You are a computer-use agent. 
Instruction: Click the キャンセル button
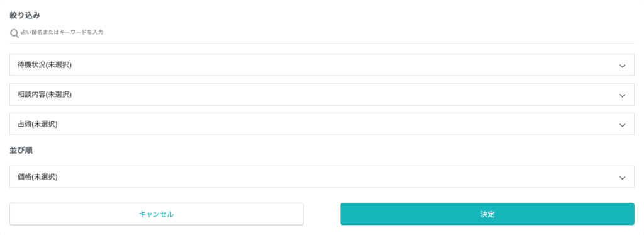point(157,214)
